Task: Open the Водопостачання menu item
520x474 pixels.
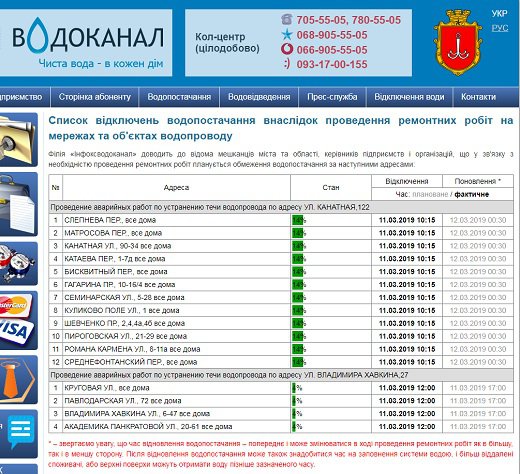Action: tap(179, 97)
